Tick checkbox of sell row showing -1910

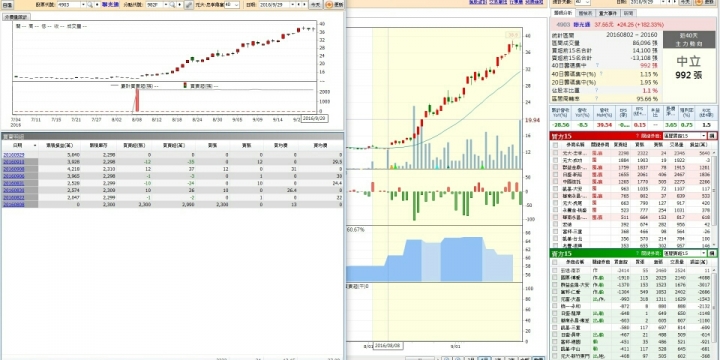[x=555, y=278]
